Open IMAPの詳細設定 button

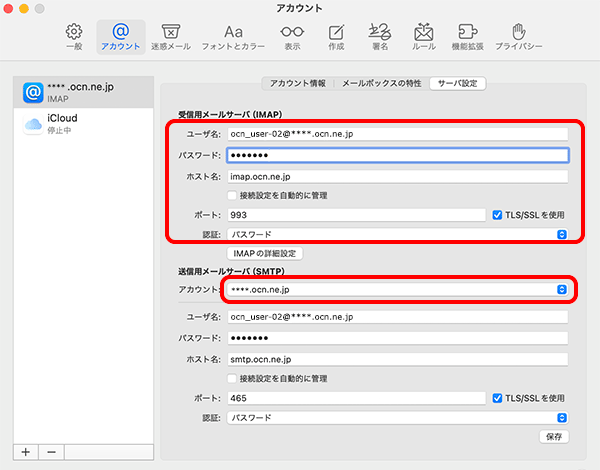[x=265, y=253]
